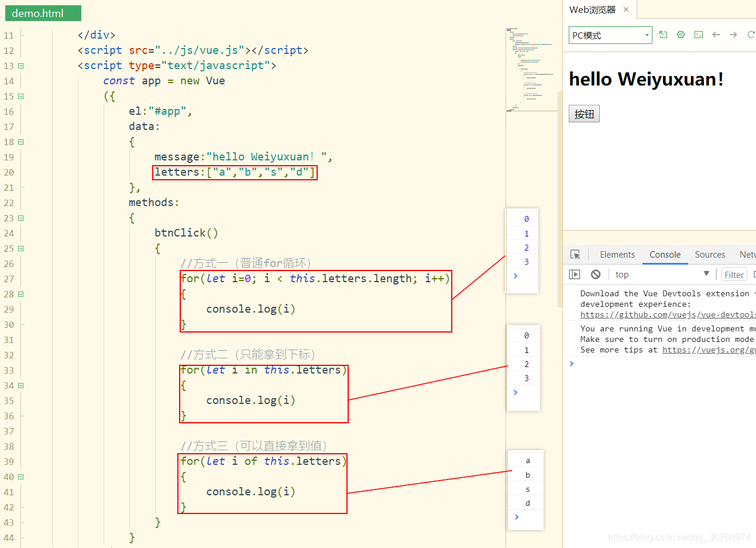Image resolution: width=756 pixels, height=548 pixels.
Task: Click the code minimap overview
Action: click(x=532, y=69)
